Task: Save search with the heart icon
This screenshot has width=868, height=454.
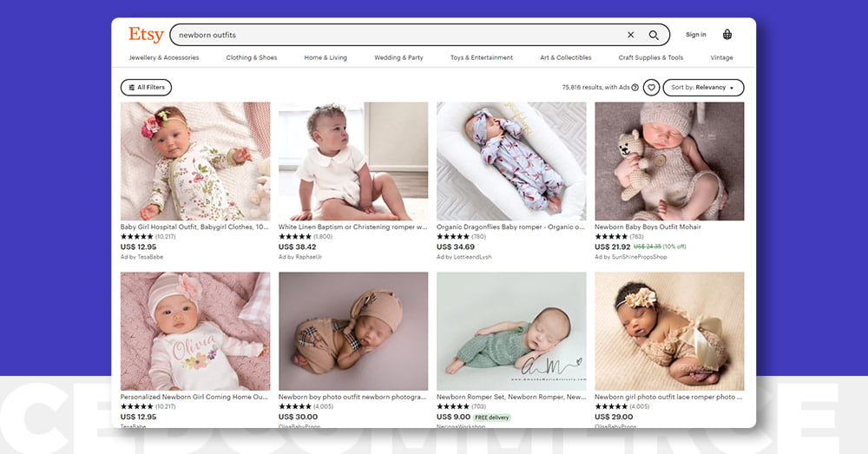Action: point(652,88)
